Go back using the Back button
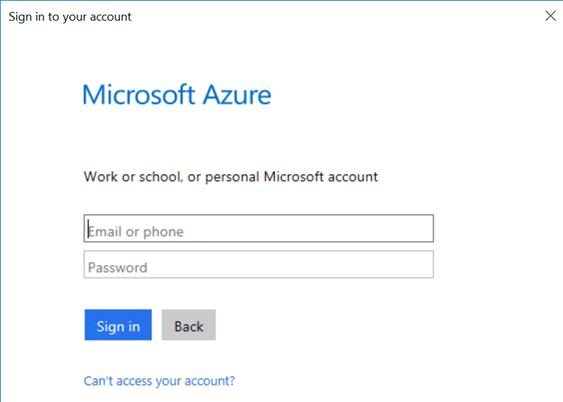 point(189,325)
